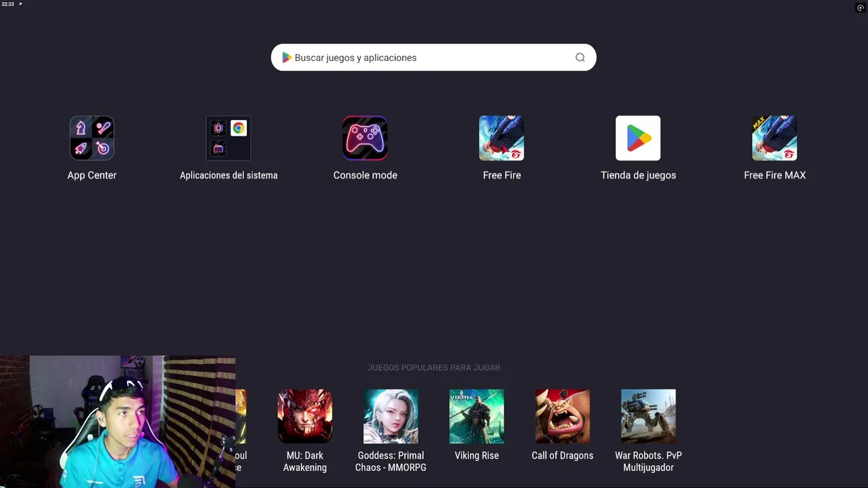Screen dimensions: 868x488
Task: Click the 22:23 clock in status bar
Action: pyautogui.click(x=7, y=4)
